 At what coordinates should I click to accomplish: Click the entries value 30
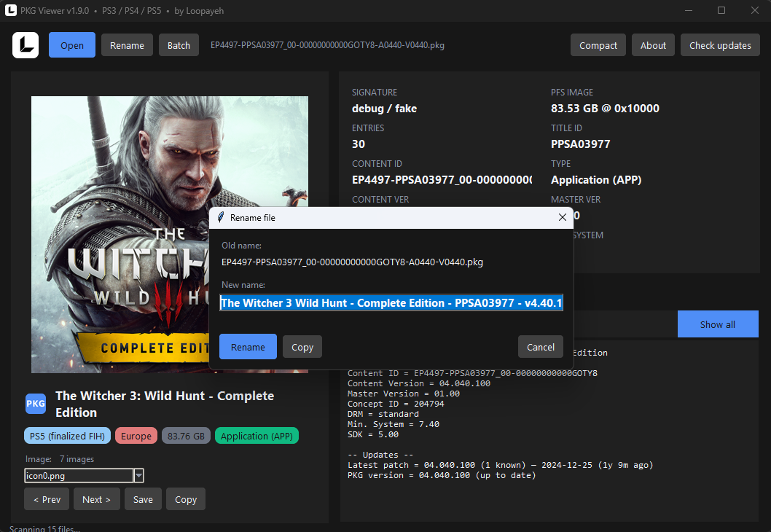click(x=359, y=144)
